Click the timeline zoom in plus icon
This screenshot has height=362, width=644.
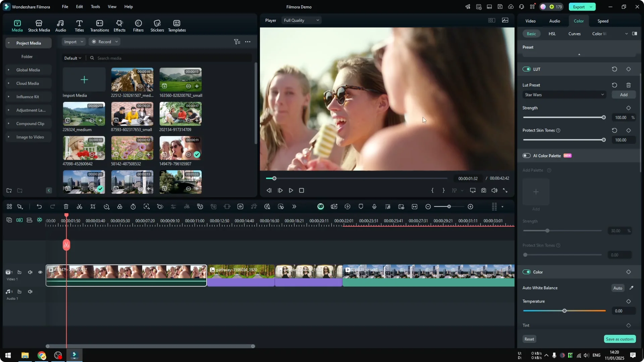pyautogui.click(x=471, y=207)
